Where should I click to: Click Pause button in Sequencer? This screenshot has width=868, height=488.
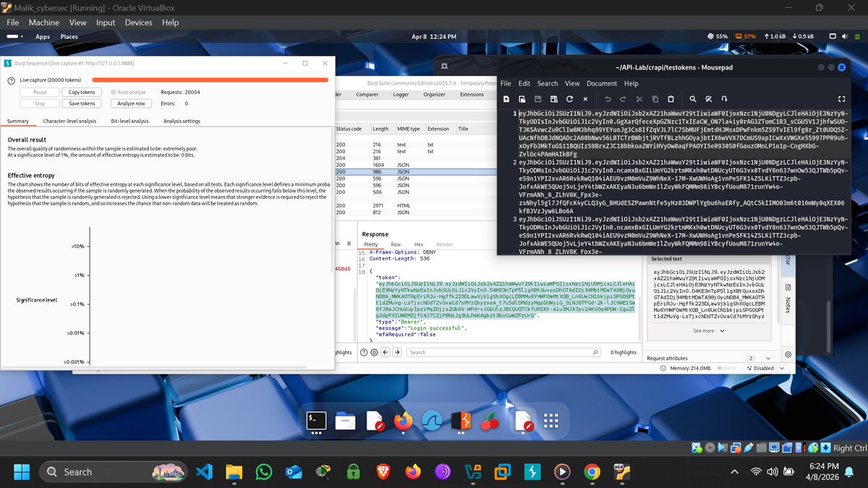coord(40,93)
